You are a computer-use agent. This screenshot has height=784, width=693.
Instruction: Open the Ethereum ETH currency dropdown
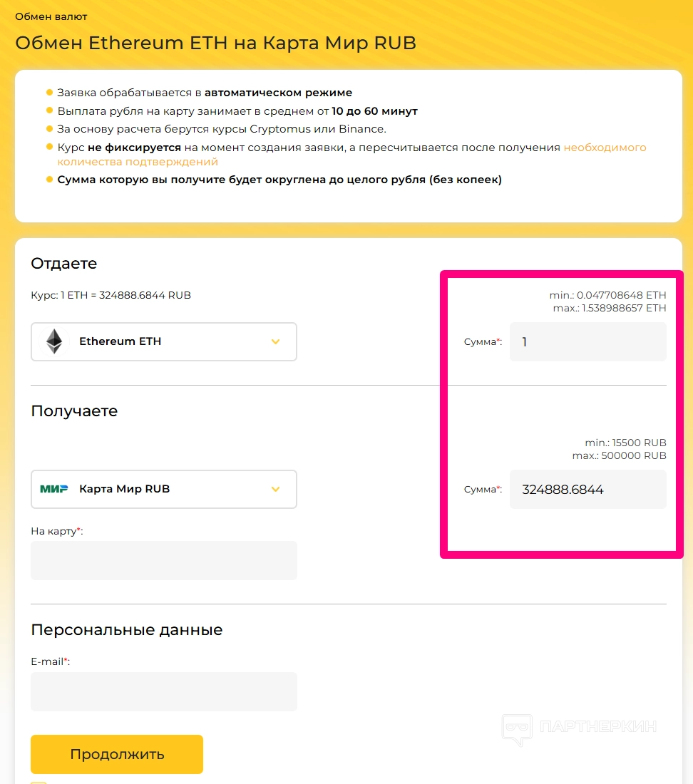point(163,341)
